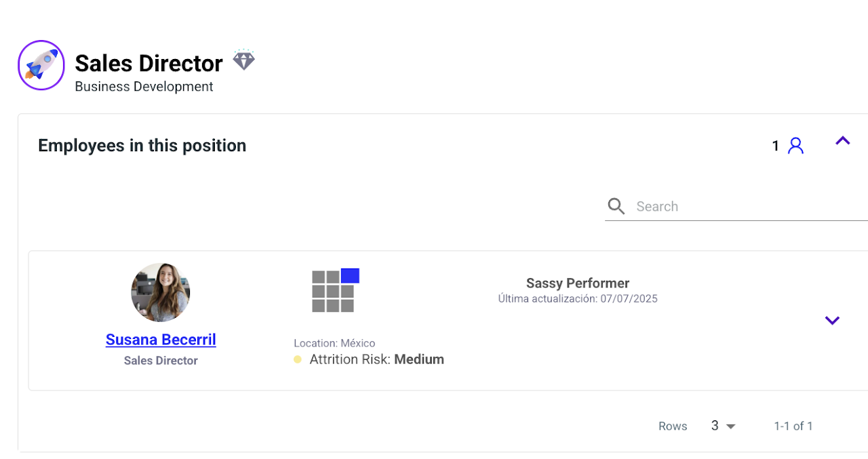Expand Susana Becerril's employee card details
The image size is (868, 459).
832,321
